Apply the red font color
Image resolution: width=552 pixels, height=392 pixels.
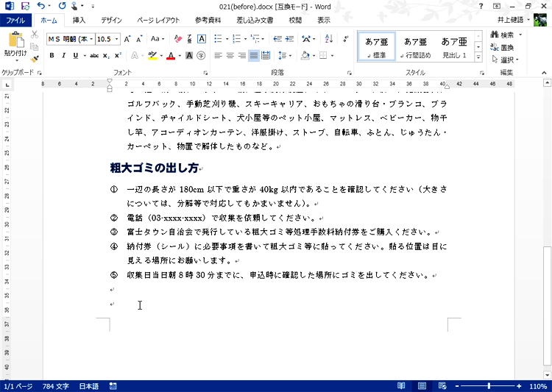[x=171, y=56]
